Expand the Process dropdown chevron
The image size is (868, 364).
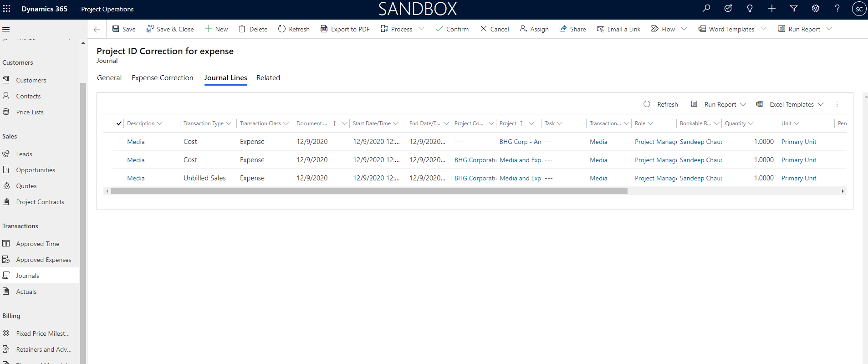point(422,29)
